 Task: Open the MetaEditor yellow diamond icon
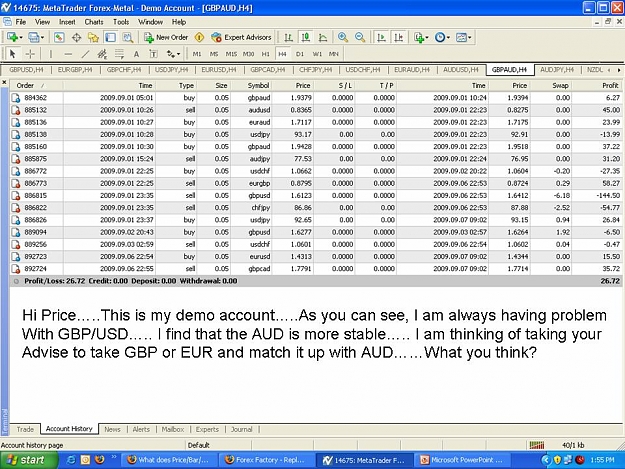pos(199,37)
